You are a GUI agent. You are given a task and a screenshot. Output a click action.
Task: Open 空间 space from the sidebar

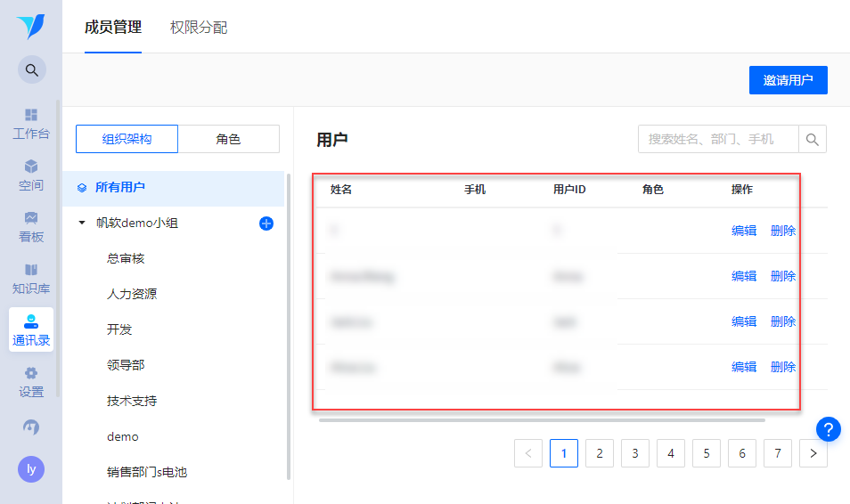coord(31,175)
